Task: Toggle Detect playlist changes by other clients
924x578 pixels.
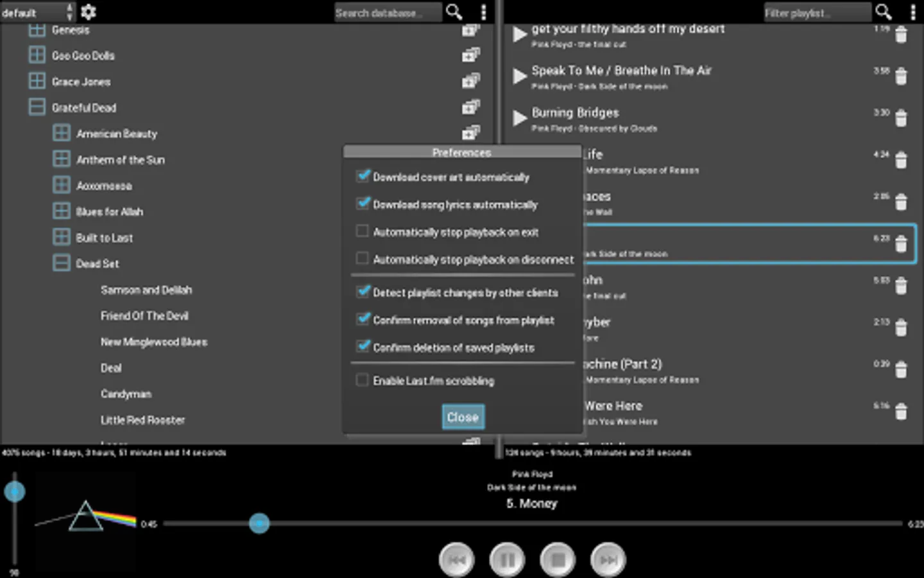Action: (363, 292)
